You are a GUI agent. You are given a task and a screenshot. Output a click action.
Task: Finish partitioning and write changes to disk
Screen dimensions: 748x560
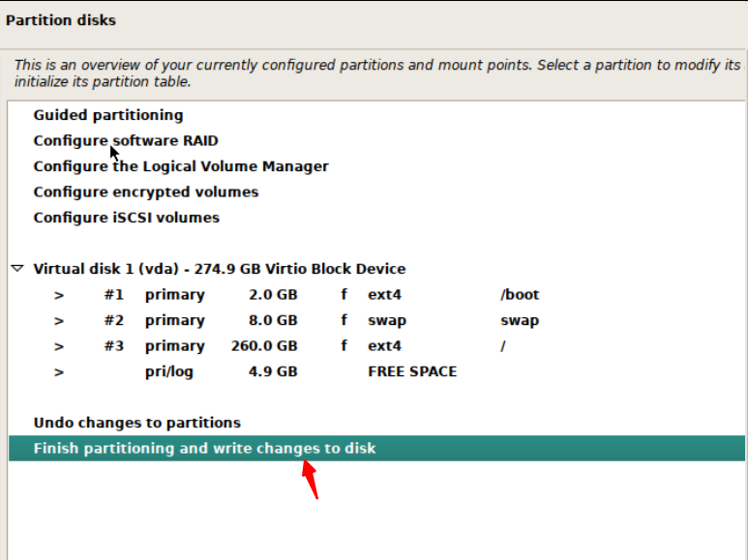click(x=204, y=449)
